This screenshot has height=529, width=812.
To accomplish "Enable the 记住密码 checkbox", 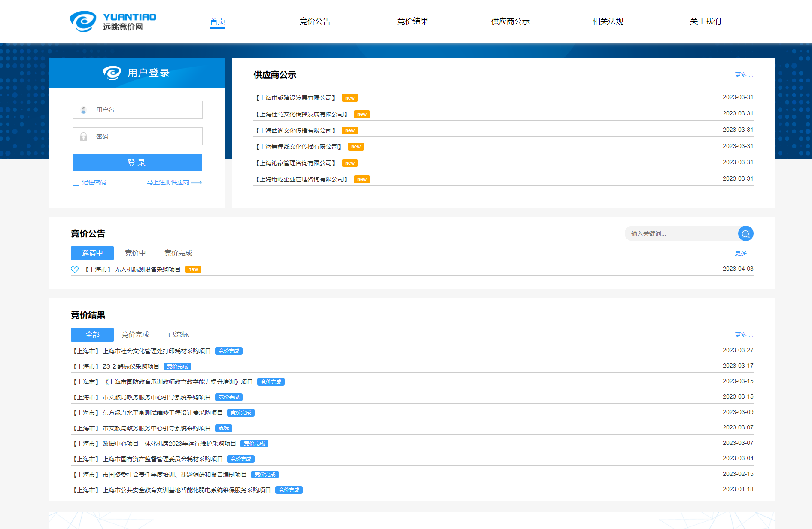I will click(76, 183).
